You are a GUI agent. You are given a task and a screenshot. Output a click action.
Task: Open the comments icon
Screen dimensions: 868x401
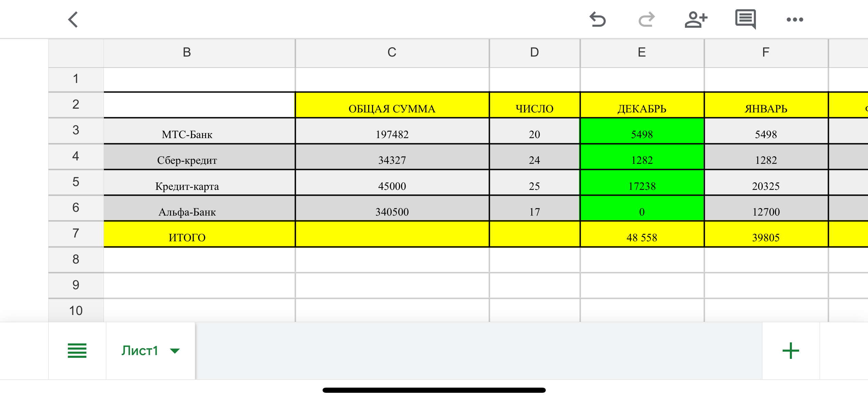click(x=745, y=20)
